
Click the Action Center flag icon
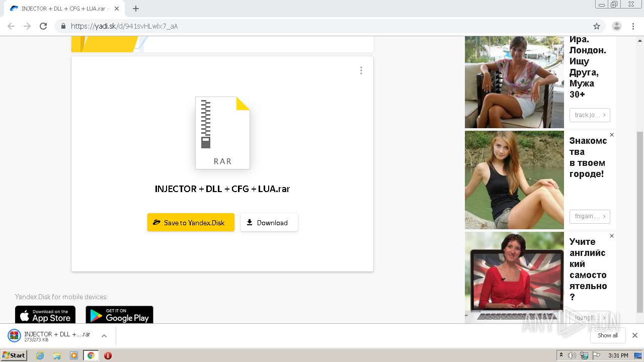(596, 355)
